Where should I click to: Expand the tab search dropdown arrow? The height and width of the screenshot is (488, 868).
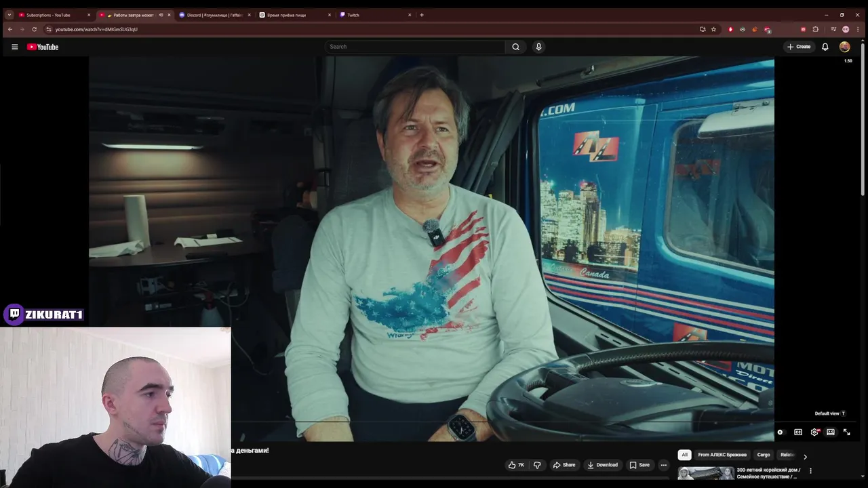tap(9, 15)
